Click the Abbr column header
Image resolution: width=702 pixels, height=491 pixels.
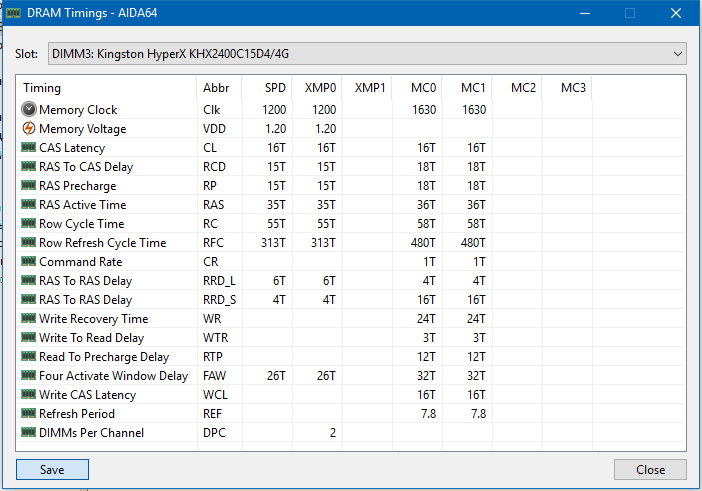215,87
